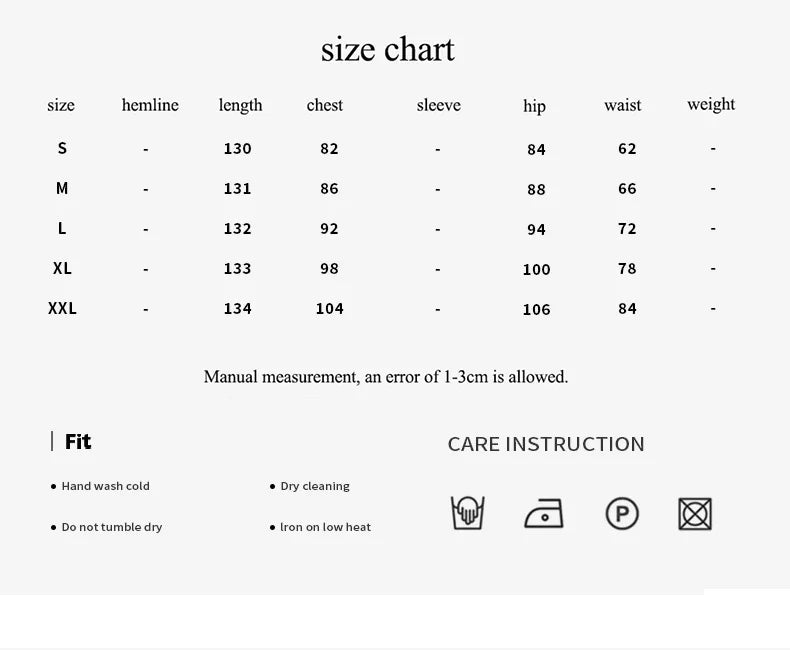Click the 'Hand wash cold' text
Image resolution: width=790 pixels, height=650 pixels.
click(x=105, y=486)
